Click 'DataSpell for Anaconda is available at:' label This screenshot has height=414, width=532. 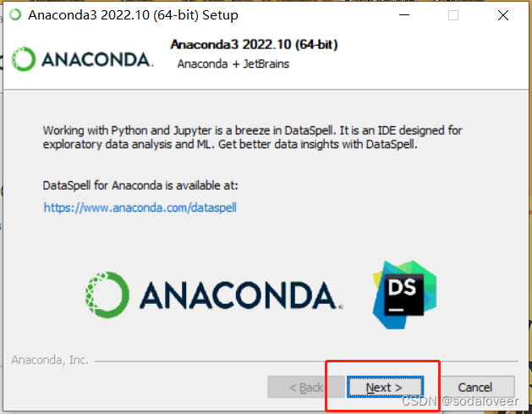[140, 185]
